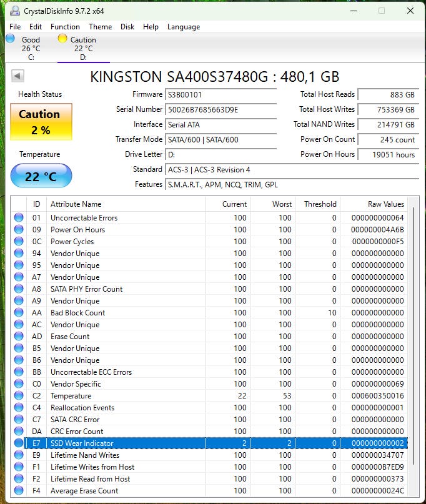Screen dimensions: 426x504
Task: Click status orb of Average Erase Count row
Action: [x=19, y=490]
